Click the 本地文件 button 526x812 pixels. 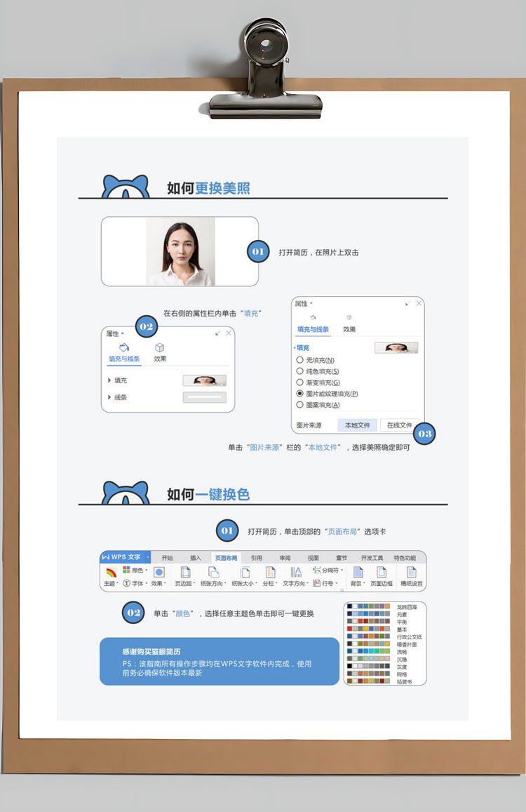pyautogui.click(x=357, y=425)
